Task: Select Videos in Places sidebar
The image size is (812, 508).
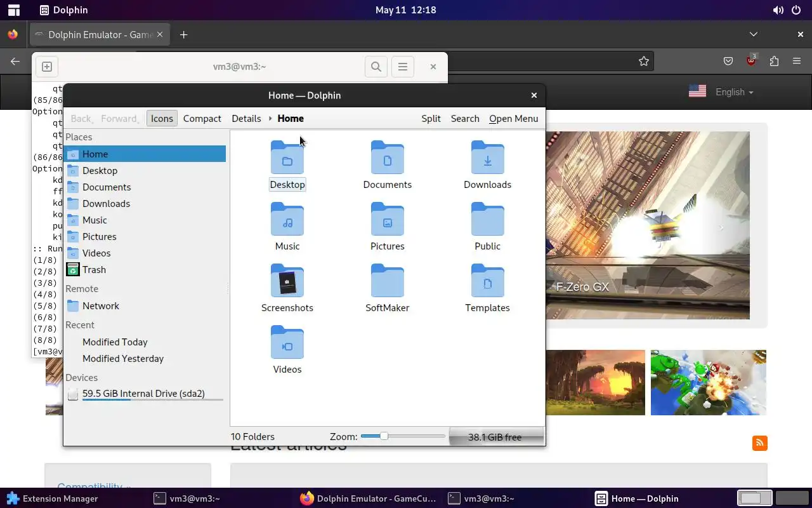Action: [x=145, y=253]
